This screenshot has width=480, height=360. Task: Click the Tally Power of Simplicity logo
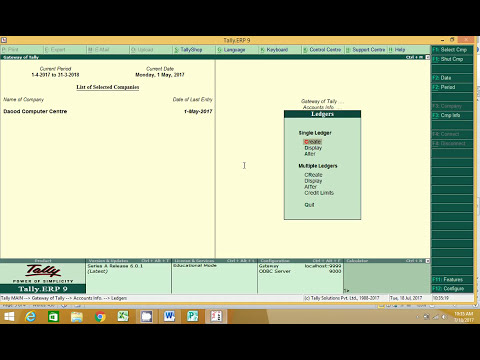43,273
